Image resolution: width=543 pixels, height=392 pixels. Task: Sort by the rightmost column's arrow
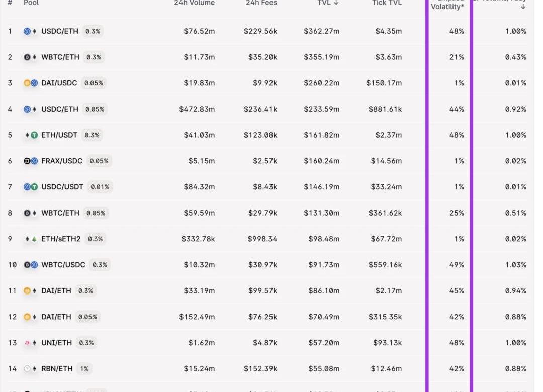pos(523,7)
